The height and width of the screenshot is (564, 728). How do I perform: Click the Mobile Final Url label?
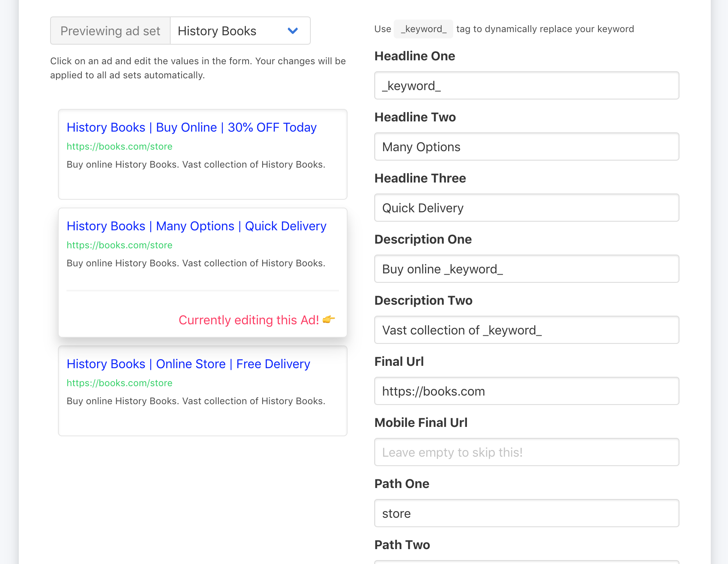tap(421, 423)
